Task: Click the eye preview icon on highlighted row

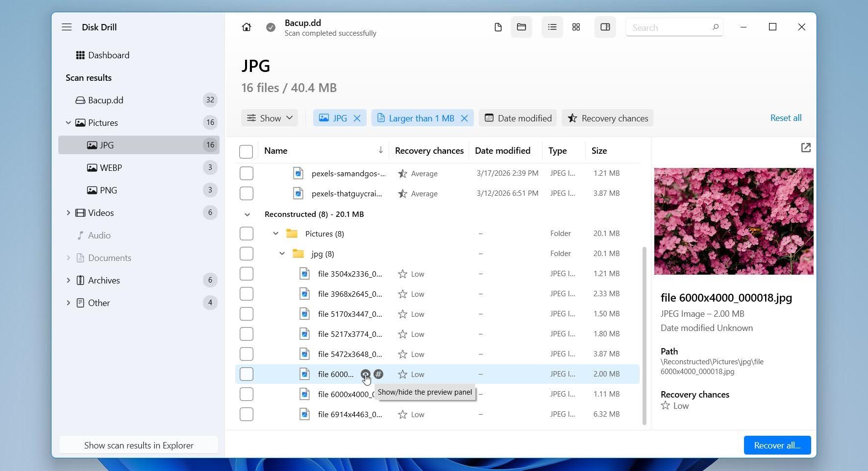Action: (366, 374)
